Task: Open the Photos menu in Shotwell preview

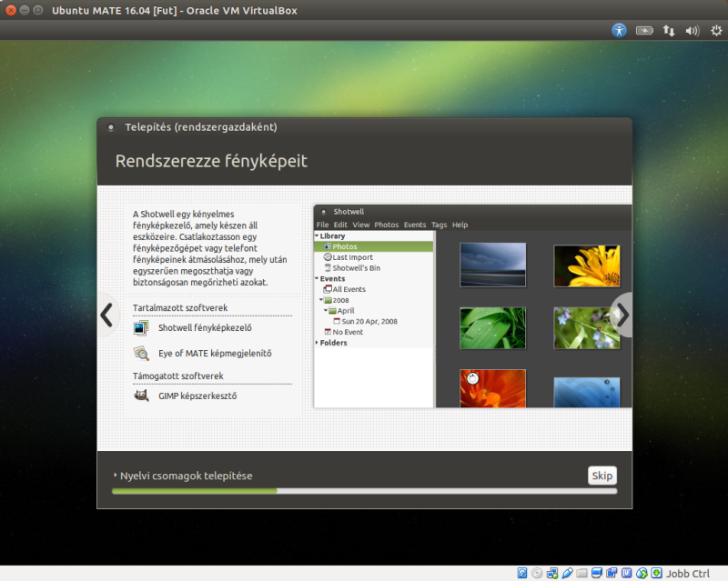Action: 386,225
